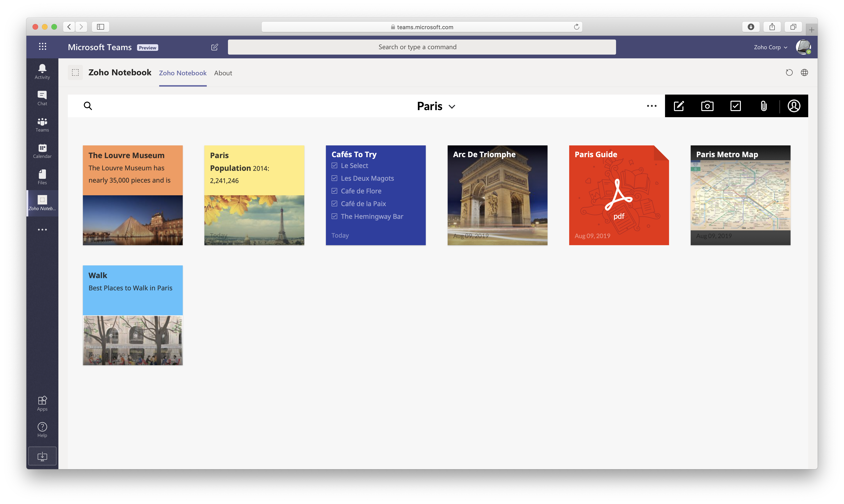Open the Paris Metro Map note
Screen dimensions: 844x504
(x=740, y=195)
